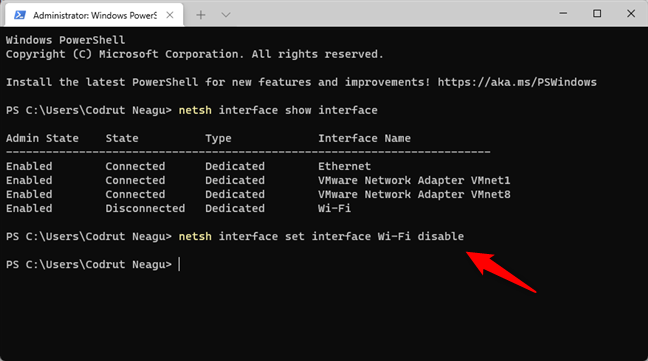Click 'VMware Network Adapter VMnet8' entry

coord(414,195)
